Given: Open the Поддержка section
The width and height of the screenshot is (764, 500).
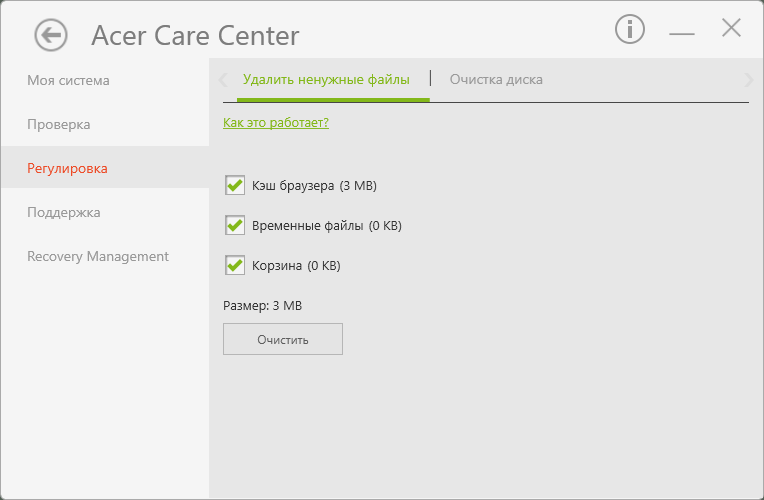Looking at the screenshot, I should point(64,212).
